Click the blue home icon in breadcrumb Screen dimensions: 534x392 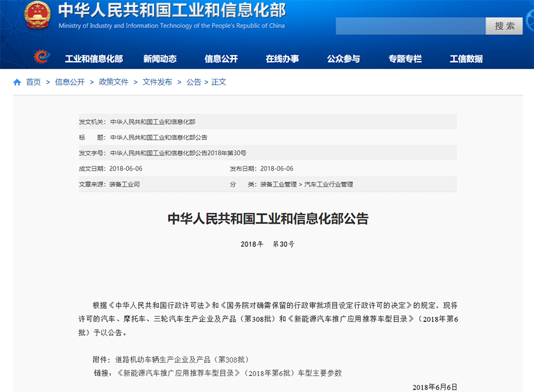[x=17, y=82]
